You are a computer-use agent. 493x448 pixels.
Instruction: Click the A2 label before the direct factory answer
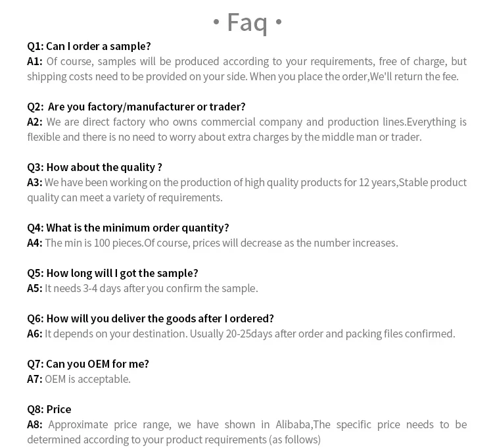35,122
